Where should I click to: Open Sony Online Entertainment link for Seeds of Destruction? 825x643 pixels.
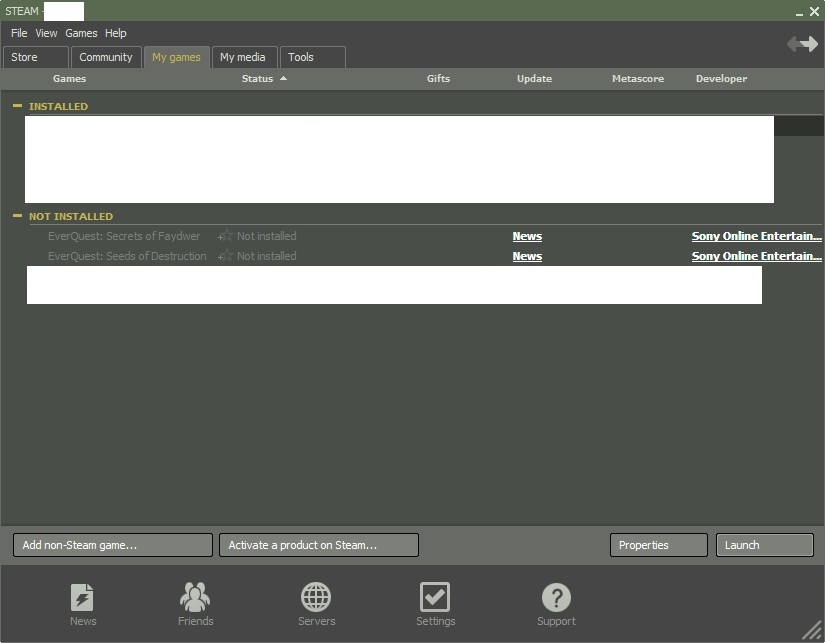click(757, 256)
